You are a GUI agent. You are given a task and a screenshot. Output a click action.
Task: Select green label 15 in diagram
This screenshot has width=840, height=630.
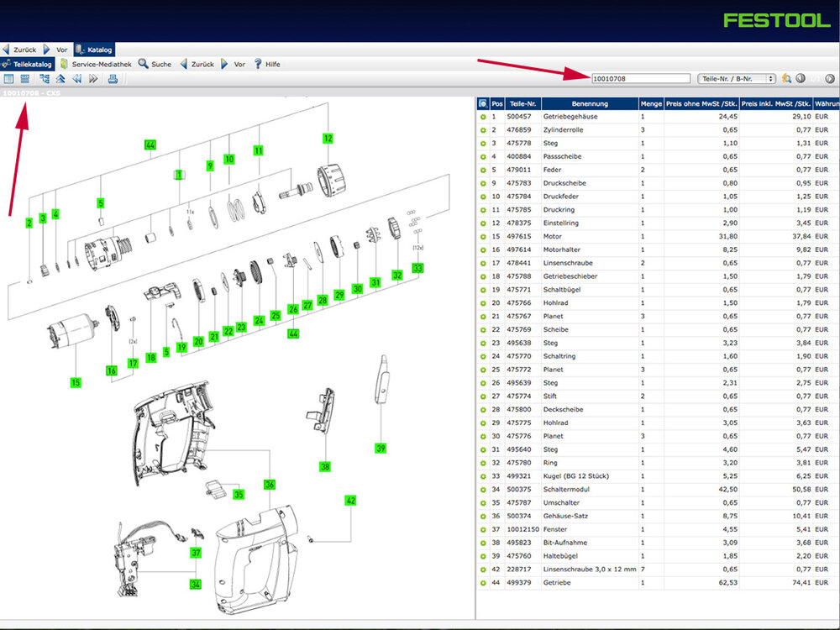76,383
